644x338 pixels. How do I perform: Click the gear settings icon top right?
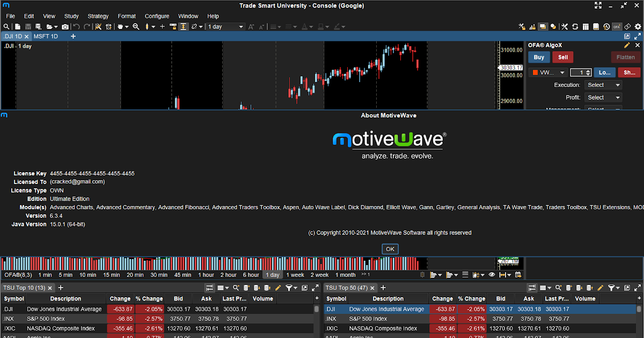coord(638,26)
